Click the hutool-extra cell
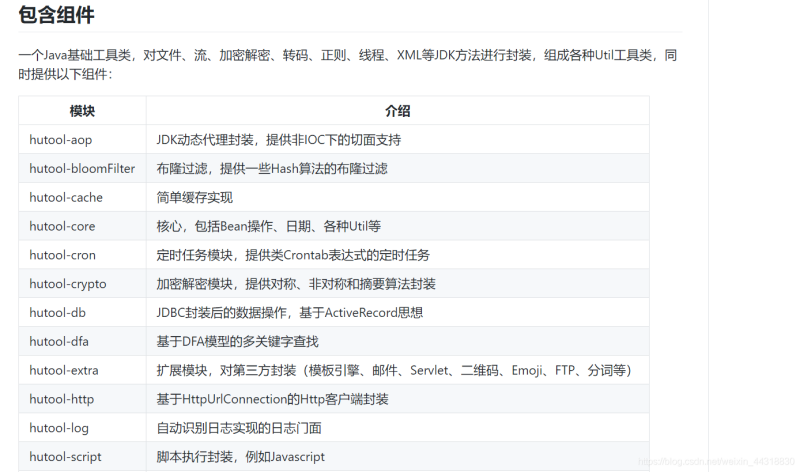Screen dimensions: 800x472 point(82,370)
